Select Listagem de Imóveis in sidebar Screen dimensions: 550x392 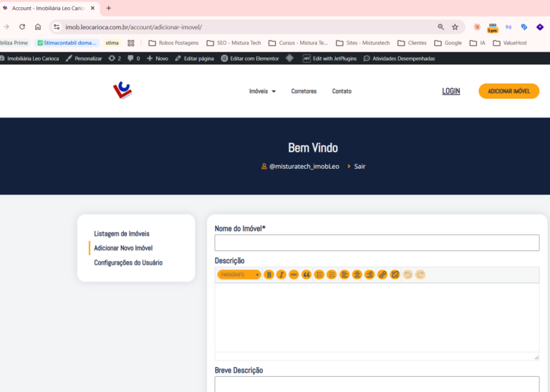tap(122, 234)
